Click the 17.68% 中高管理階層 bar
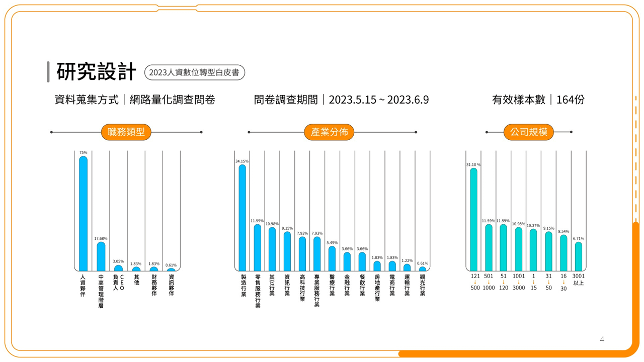The height and width of the screenshot is (362, 644). [101, 256]
